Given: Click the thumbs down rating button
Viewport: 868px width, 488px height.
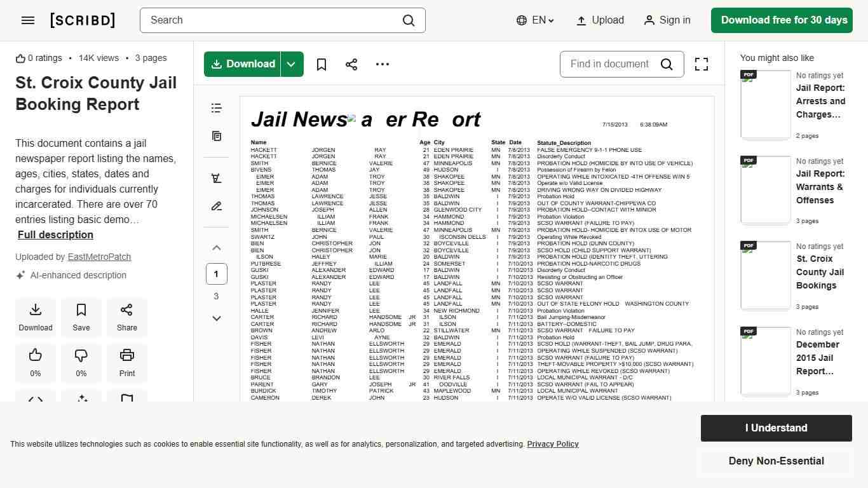Looking at the screenshot, I should (x=81, y=362).
